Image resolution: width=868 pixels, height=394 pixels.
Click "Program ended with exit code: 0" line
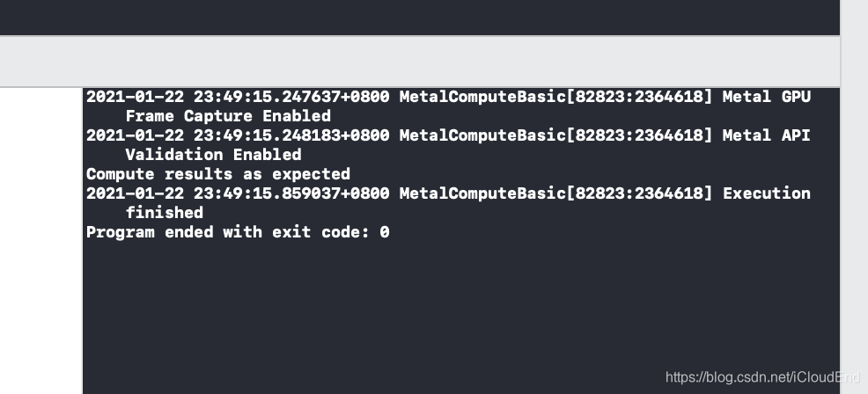[238, 232]
